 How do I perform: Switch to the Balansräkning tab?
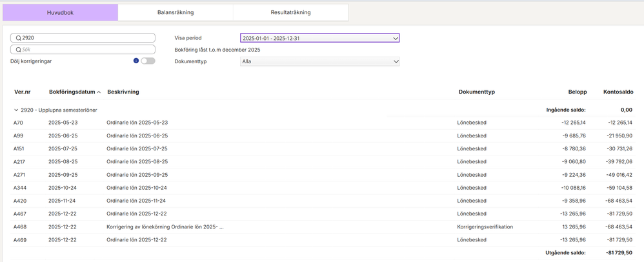coord(176,12)
